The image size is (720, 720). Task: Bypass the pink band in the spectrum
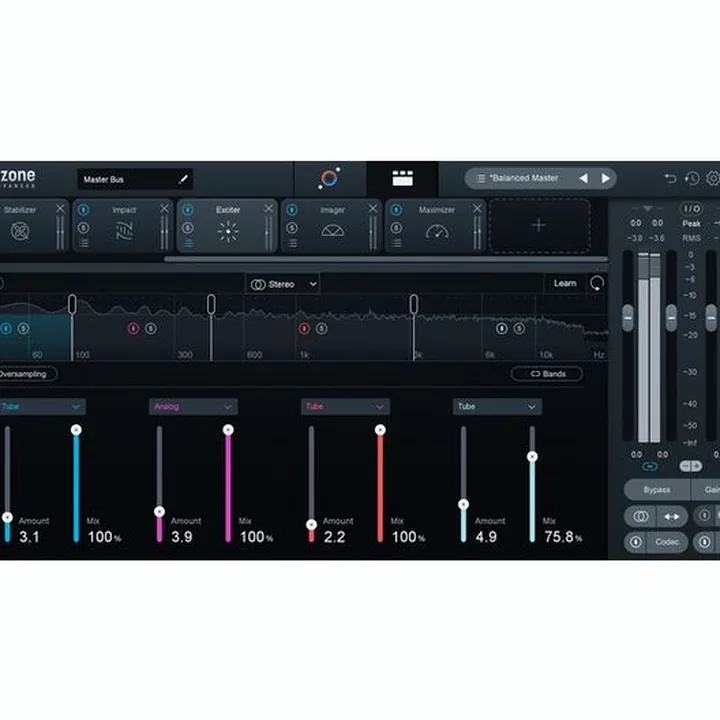click(x=133, y=328)
